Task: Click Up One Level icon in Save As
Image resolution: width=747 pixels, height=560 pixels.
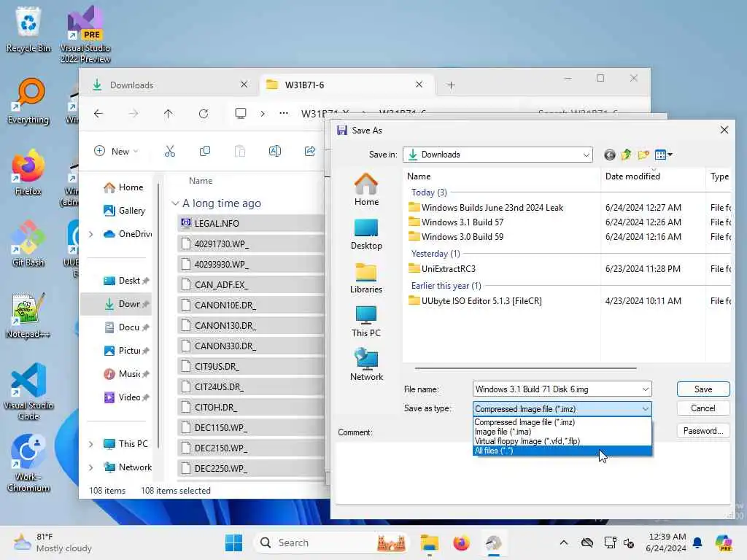Action: [626, 155]
